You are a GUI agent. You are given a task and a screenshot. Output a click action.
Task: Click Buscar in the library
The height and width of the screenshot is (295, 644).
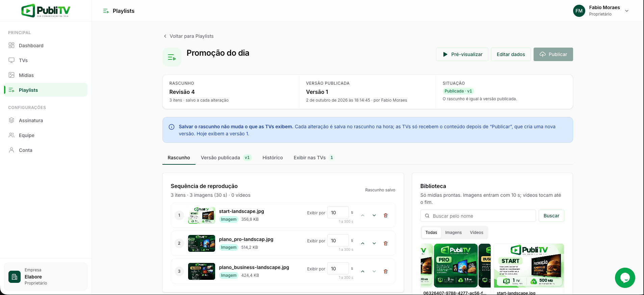pyautogui.click(x=551, y=216)
